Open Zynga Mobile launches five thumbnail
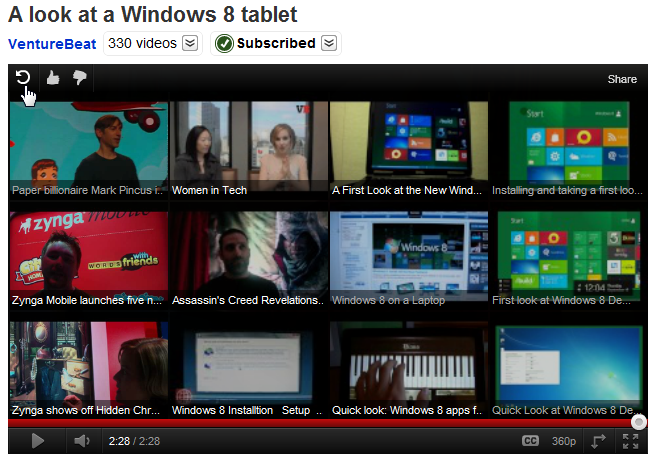Image resolution: width=650 pixels, height=455 pixels. click(x=89, y=260)
